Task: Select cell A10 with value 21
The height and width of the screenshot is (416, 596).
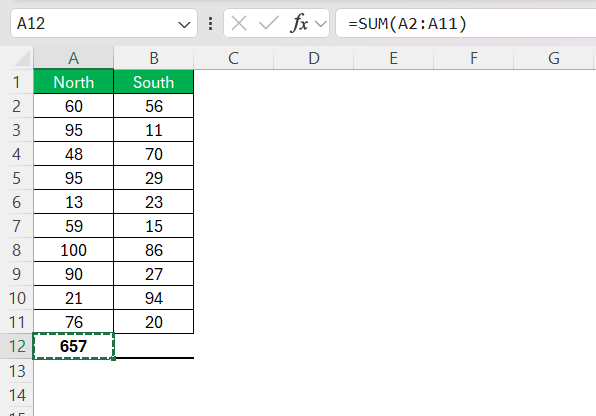Action: (73, 298)
